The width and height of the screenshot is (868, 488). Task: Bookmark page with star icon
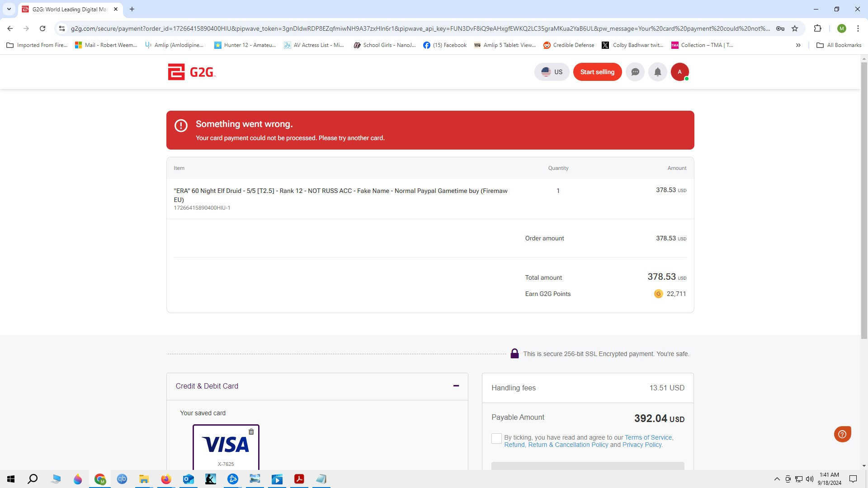[795, 28]
